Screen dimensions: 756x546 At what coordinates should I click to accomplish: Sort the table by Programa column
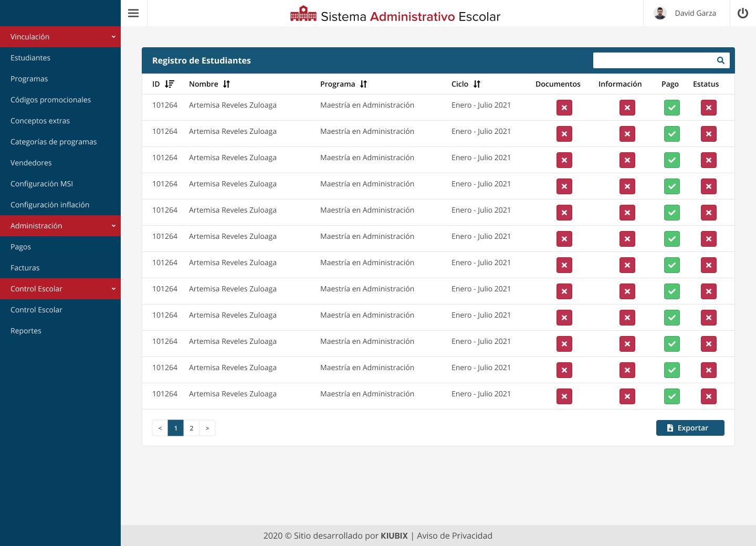point(363,84)
